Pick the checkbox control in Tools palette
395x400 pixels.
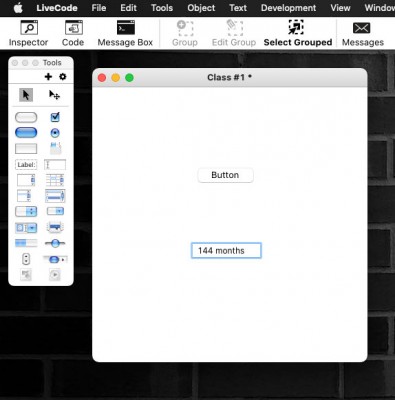point(55,117)
